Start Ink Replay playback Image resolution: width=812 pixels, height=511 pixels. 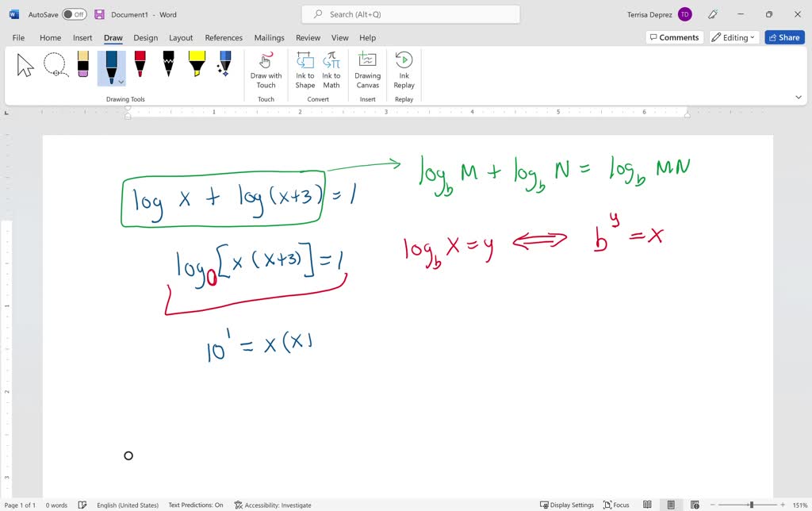pyautogui.click(x=404, y=70)
